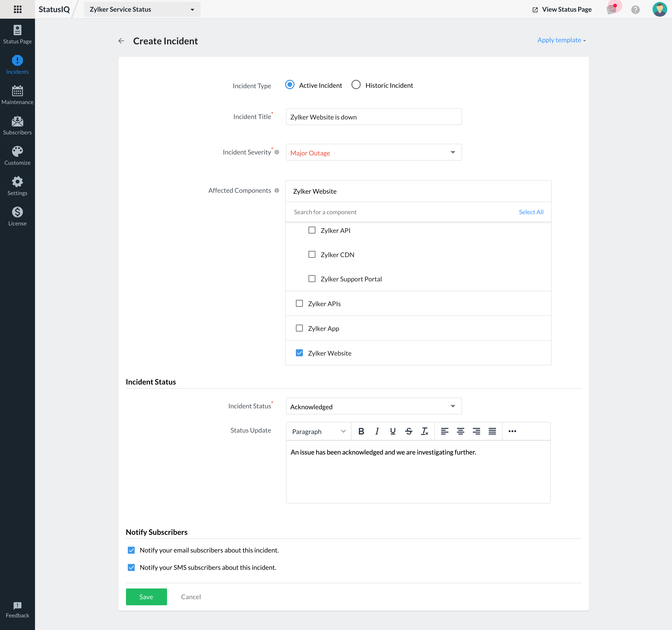
Task: Apply italic formatting in status editor
Action: 377,431
